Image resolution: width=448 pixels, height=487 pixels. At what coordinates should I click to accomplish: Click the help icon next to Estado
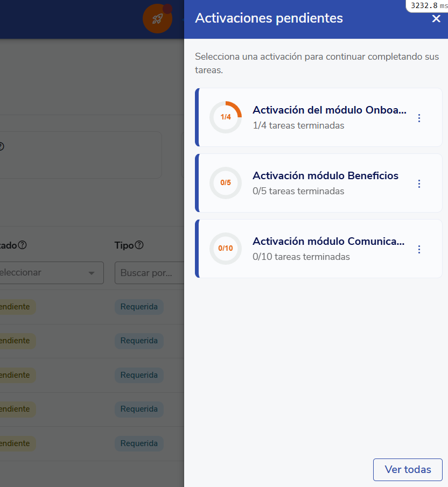[22, 244]
